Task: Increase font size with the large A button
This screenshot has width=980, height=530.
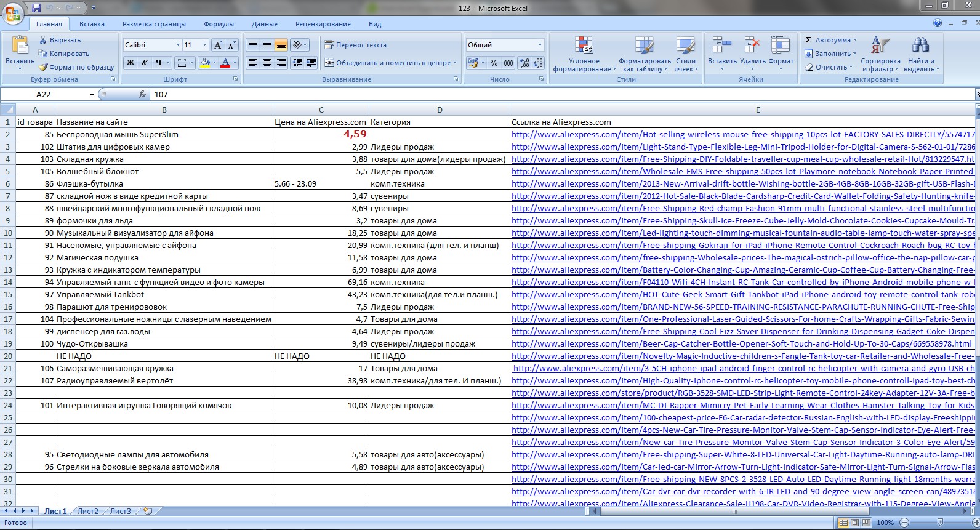Action: tap(218, 45)
